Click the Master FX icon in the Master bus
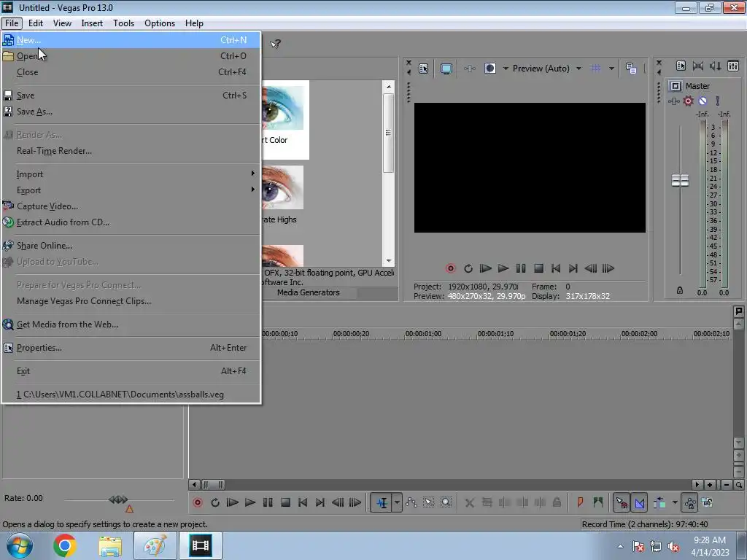This screenshot has height=560, width=747. (x=673, y=101)
